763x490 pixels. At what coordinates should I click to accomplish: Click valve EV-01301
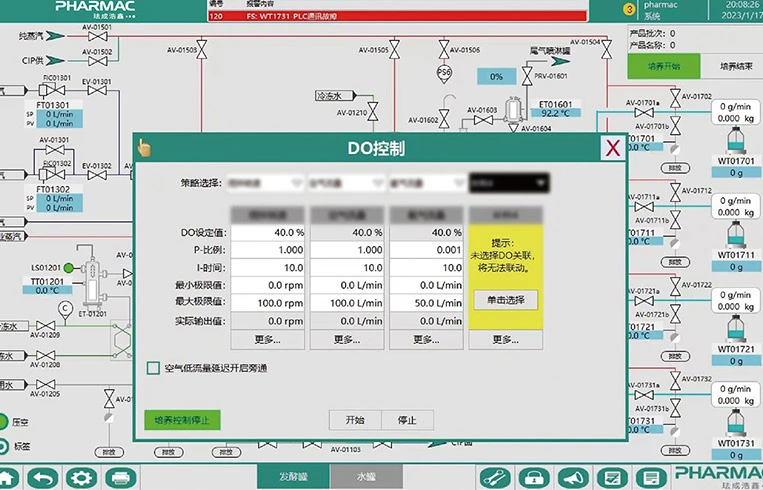[97, 91]
